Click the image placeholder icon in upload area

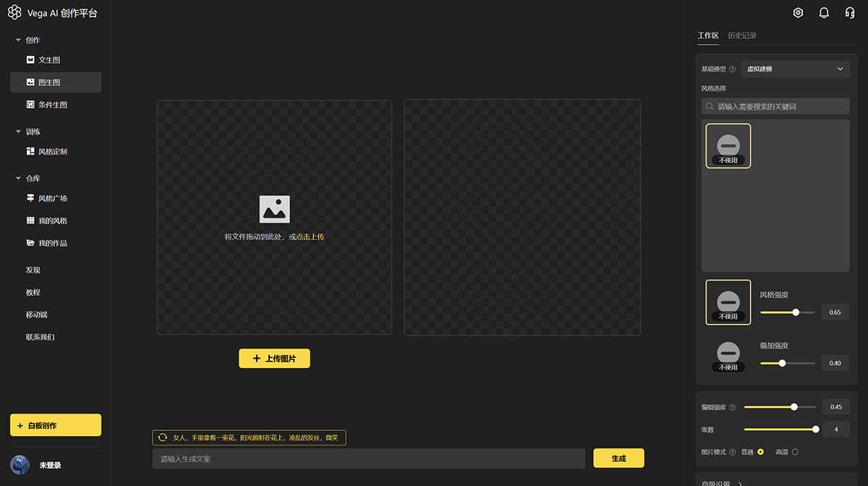[274, 209]
